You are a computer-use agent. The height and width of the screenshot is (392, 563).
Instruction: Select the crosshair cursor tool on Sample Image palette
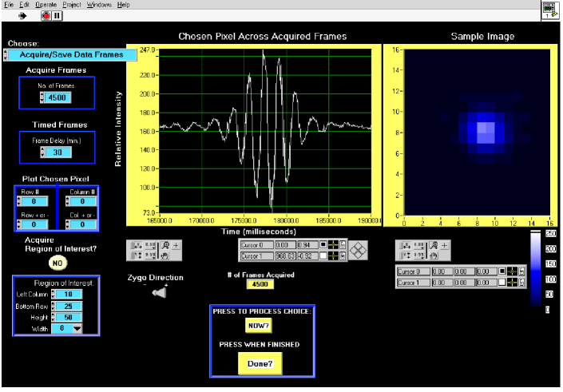[445, 246]
